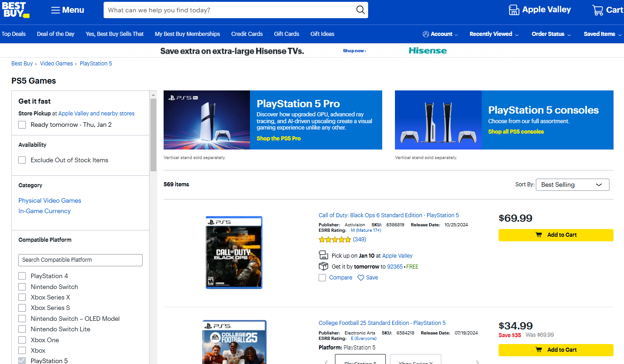Open Deal of the Day in navigation

(x=55, y=34)
